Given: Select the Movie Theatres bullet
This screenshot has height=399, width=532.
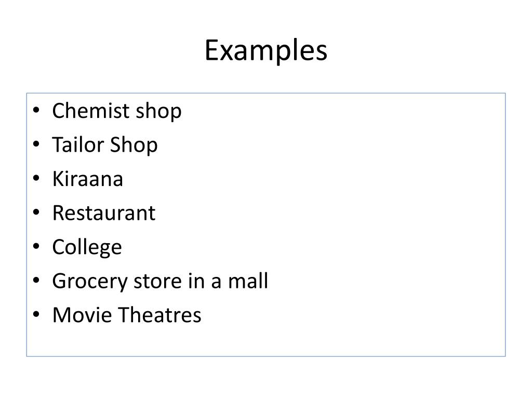Looking at the screenshot, I should pyautogui.click(x=127, y=315).
